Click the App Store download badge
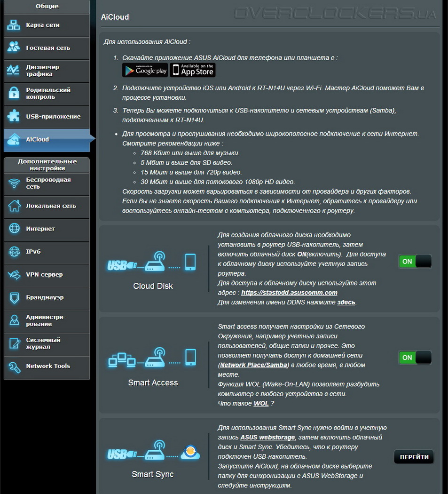This screenshot has height=494, width=448. pyautogui.click(x=193, y=71)
